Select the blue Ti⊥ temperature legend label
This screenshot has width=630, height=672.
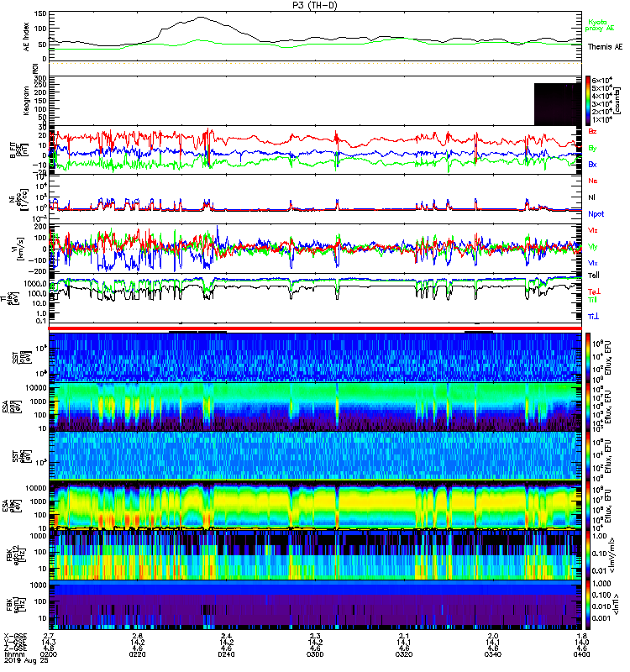(593, 317)
